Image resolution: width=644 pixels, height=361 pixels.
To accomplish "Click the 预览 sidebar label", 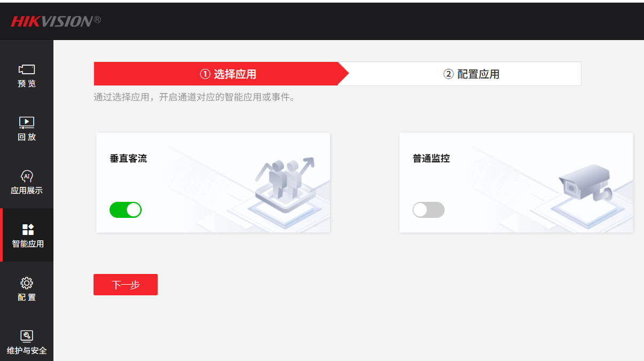I will [27, 84].
